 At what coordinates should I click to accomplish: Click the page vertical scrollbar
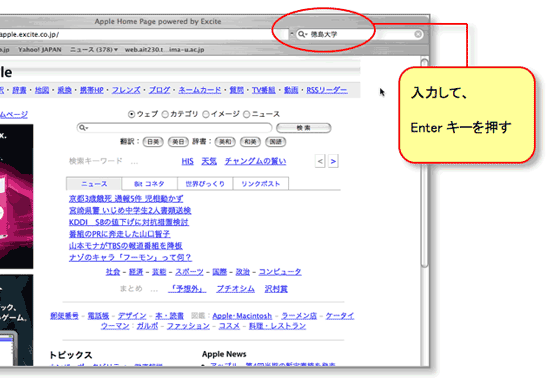click(x=424, y=163)
